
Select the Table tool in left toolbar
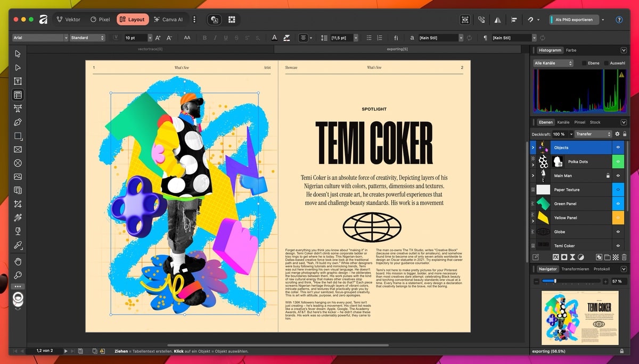coord(18,95)
